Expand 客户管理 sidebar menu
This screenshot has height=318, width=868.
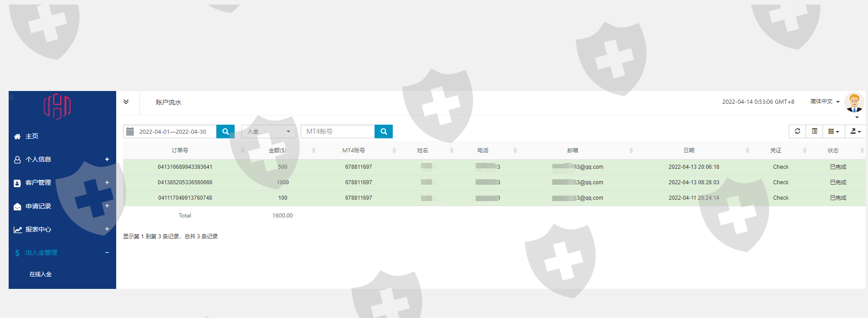62,182
